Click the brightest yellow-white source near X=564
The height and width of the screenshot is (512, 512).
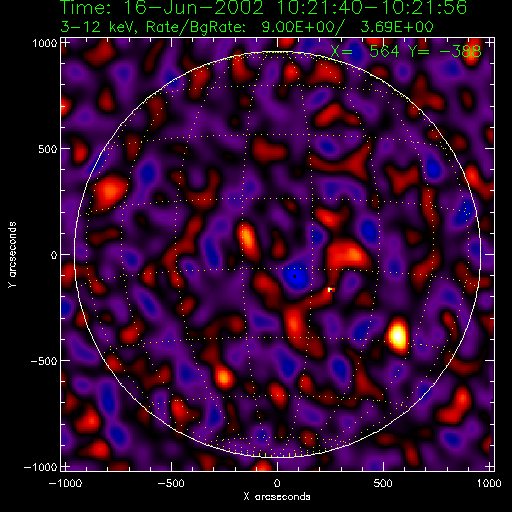(x=398, y=334)
